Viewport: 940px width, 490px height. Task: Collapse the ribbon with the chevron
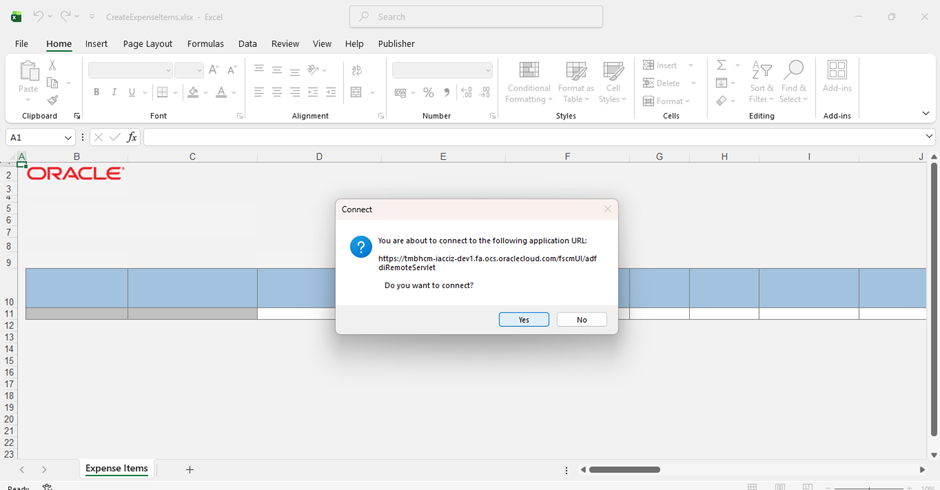[925, 113]
